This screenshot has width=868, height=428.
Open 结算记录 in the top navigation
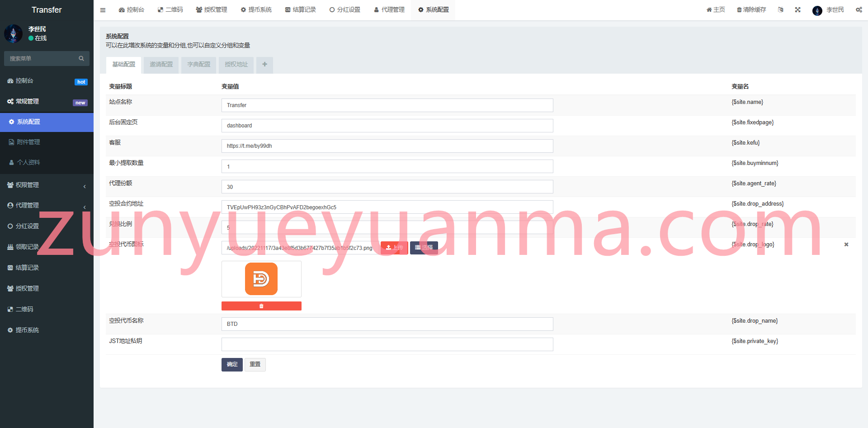301,10
